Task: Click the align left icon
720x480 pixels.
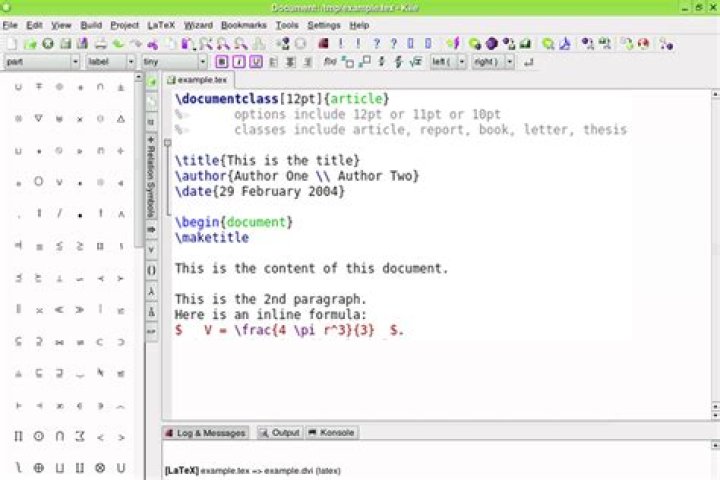Action: point(274,62)
